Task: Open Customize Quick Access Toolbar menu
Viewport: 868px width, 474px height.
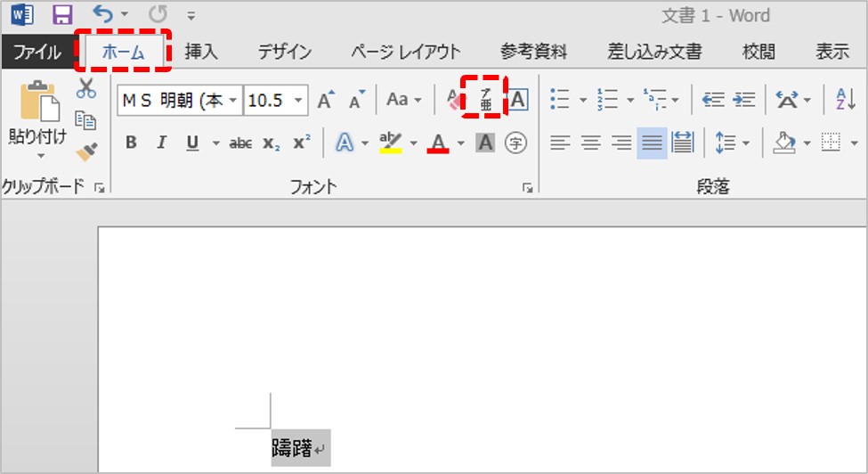Action: [191, 16]
